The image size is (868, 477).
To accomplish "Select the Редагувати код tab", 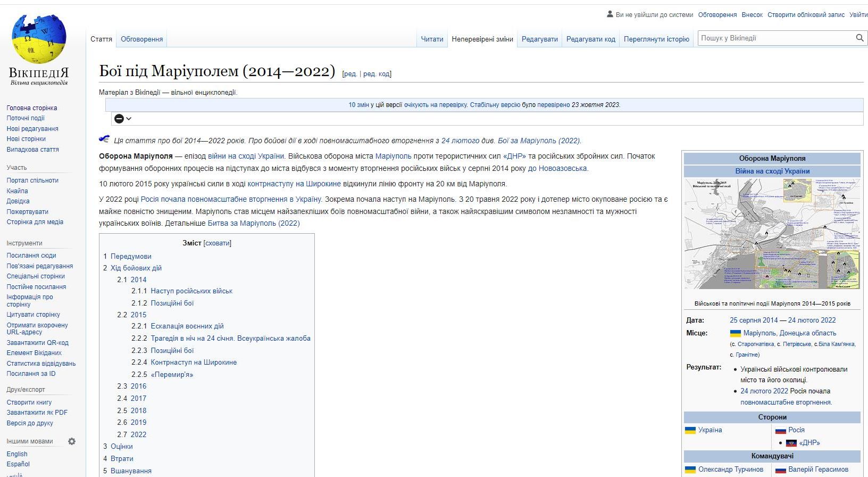I will click(x=590, y=39).
